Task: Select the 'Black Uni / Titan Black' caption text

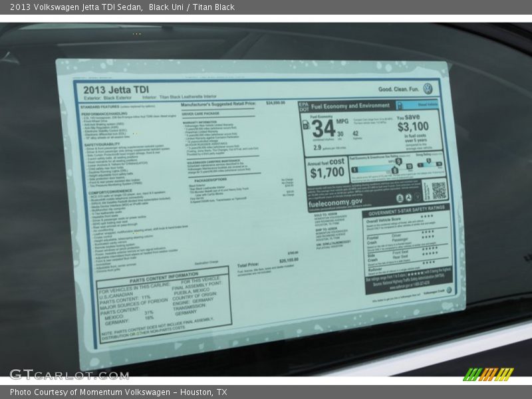Action: point(192,7)
